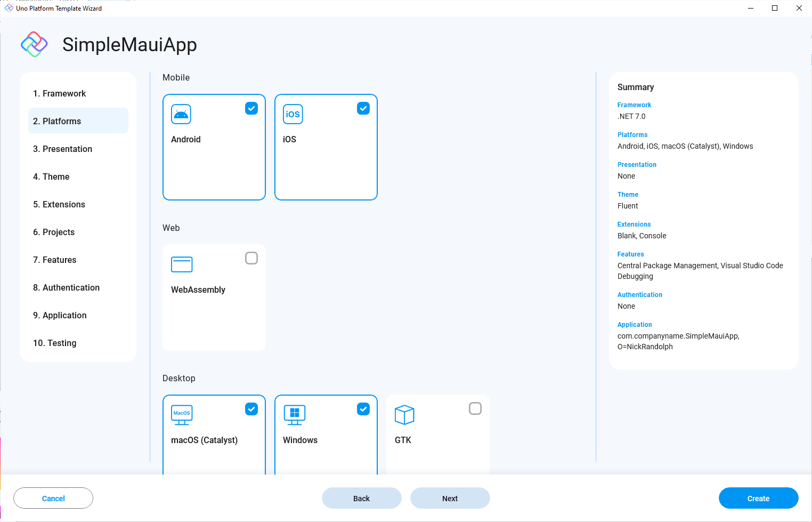Uncheck the iOS platform checkbox
The height and width of the screenshot is (522, 812).
click(x=363, y=108)
